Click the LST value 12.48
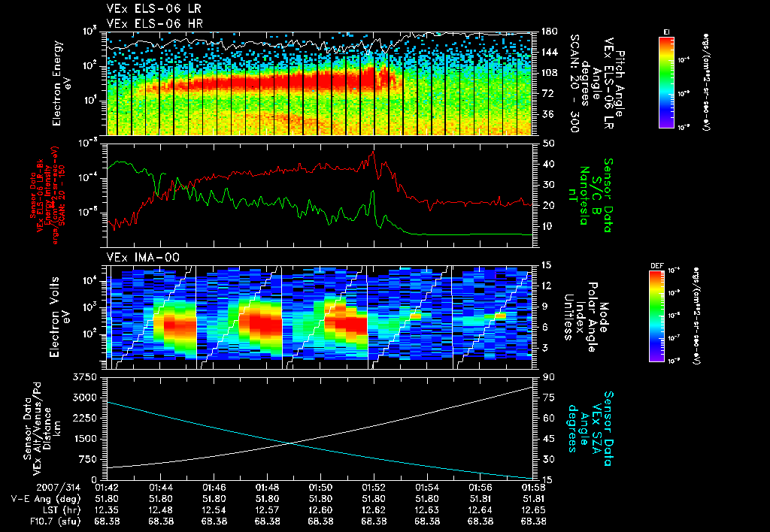The image size is (770, 532). click(x=161, y=510)
